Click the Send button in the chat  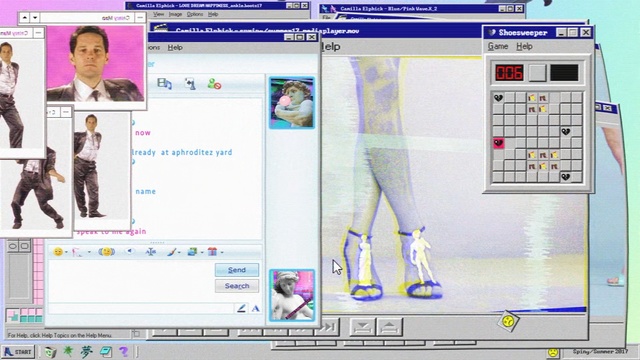tap(237, 270)
